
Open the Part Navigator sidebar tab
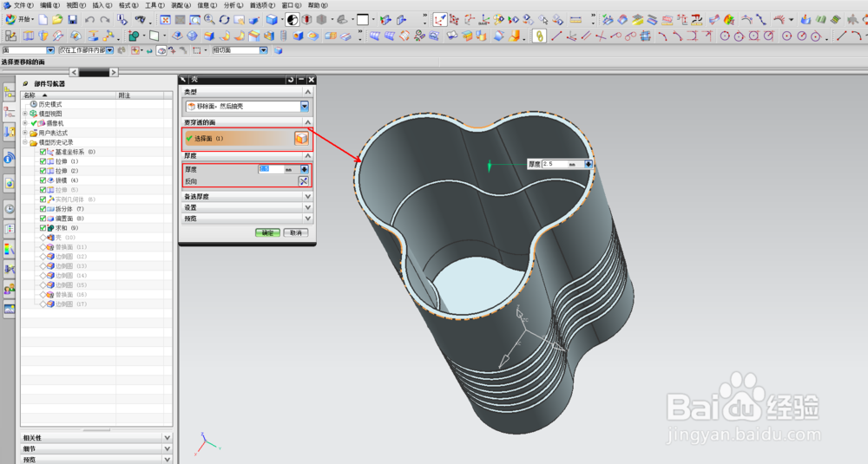click(9, 111)
